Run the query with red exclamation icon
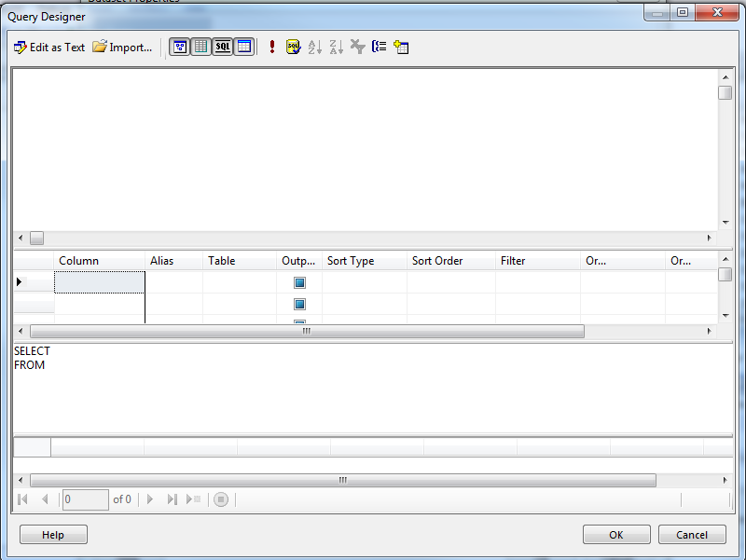 point(272,47)
